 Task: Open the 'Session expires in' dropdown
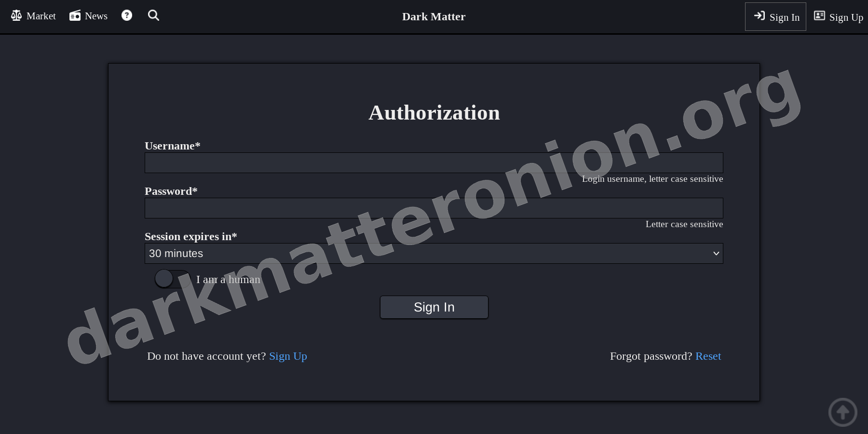[x=434, y=253]
